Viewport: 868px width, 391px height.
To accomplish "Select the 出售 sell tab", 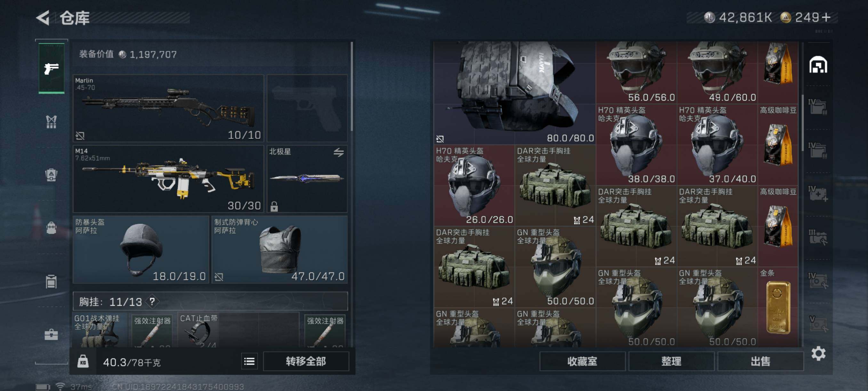I will click(x=760, y=361).
